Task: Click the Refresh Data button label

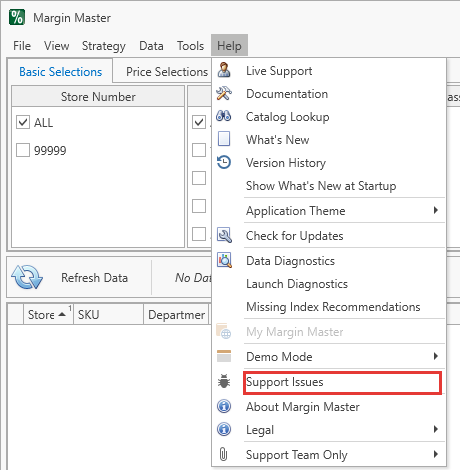Action: [x=94, y=277]
